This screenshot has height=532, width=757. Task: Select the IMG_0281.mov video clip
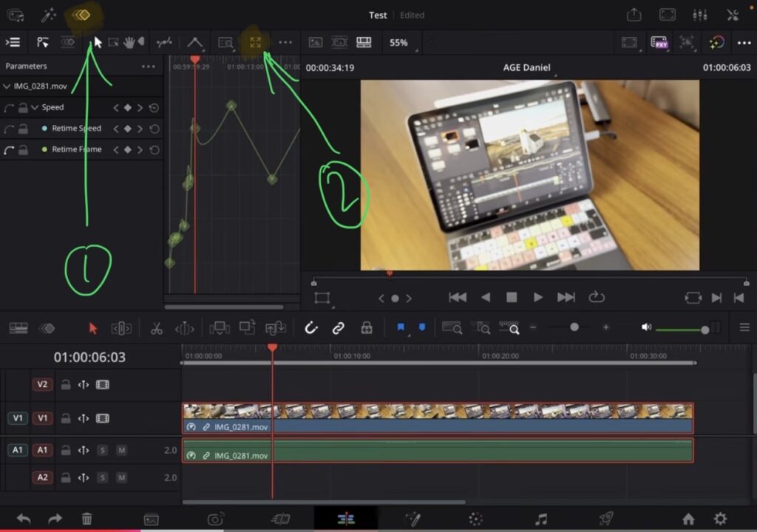[x=438, y=418]
